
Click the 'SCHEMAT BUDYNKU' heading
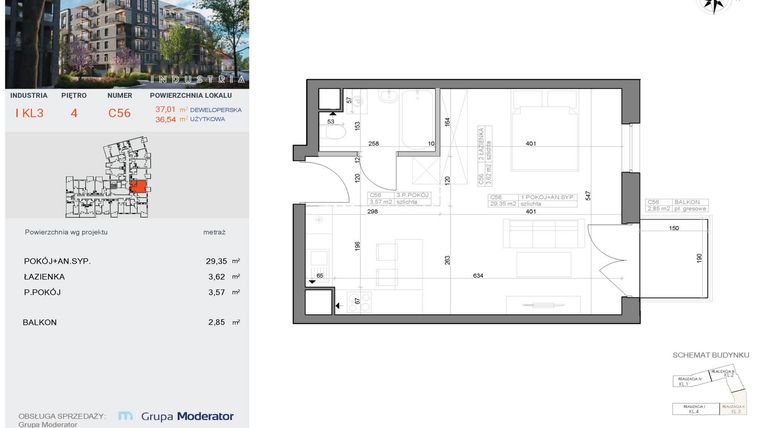[x=711, y=355]
